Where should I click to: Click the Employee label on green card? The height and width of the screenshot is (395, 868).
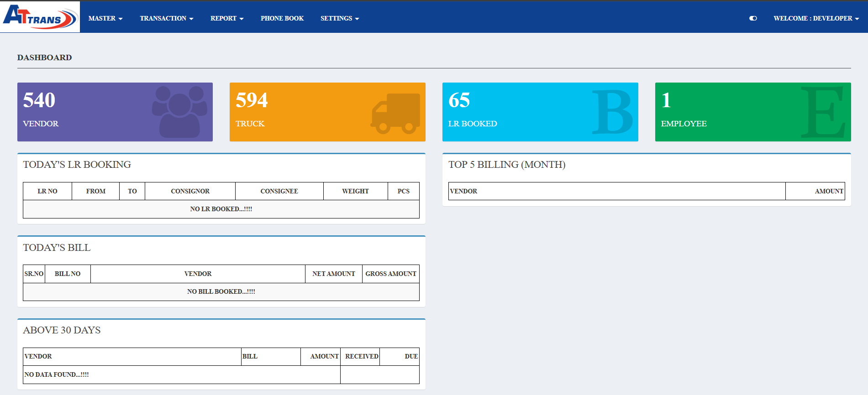coord(684,124)
